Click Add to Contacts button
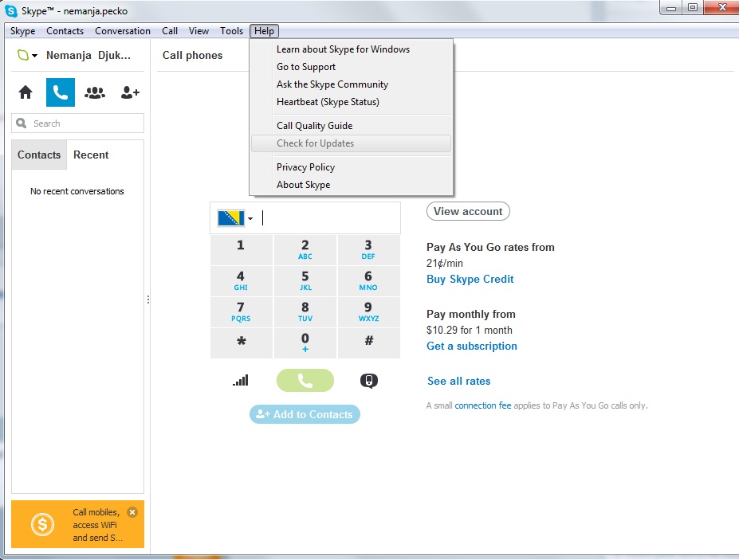Screen dimensions: 739x560 [305, 414]
